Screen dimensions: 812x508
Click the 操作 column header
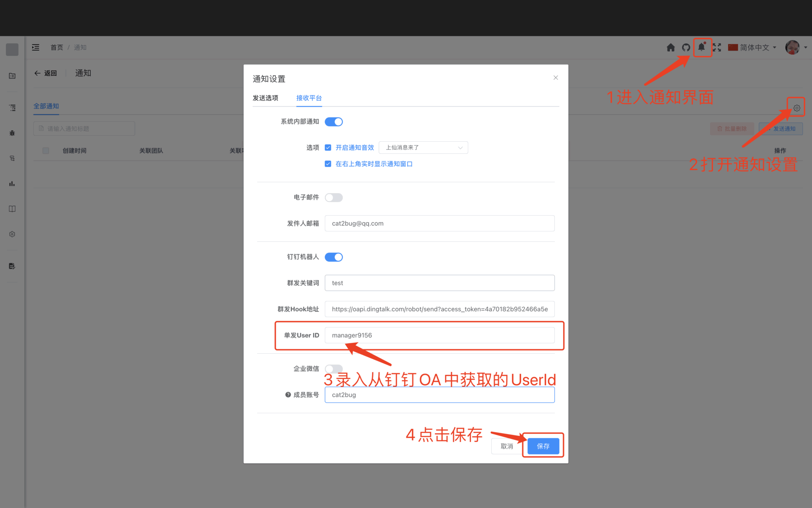click(780, 151)
